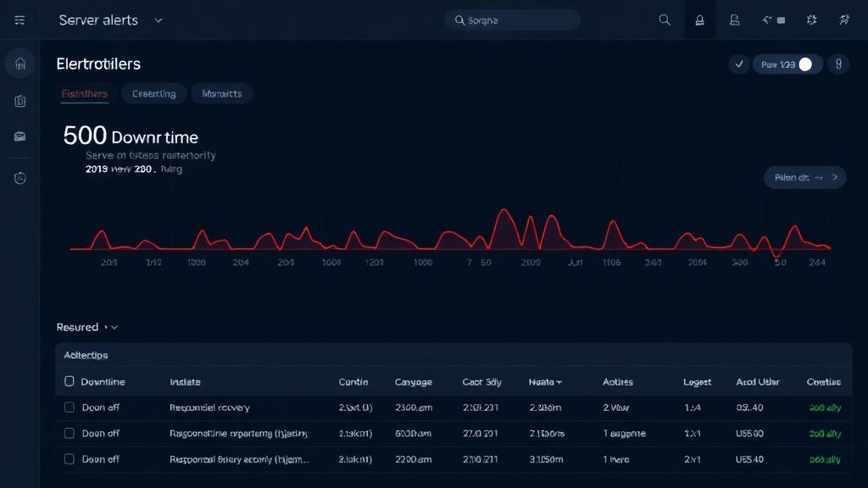Click the user profile icon in top bar

pyautogui.click(x=736, y=19)
